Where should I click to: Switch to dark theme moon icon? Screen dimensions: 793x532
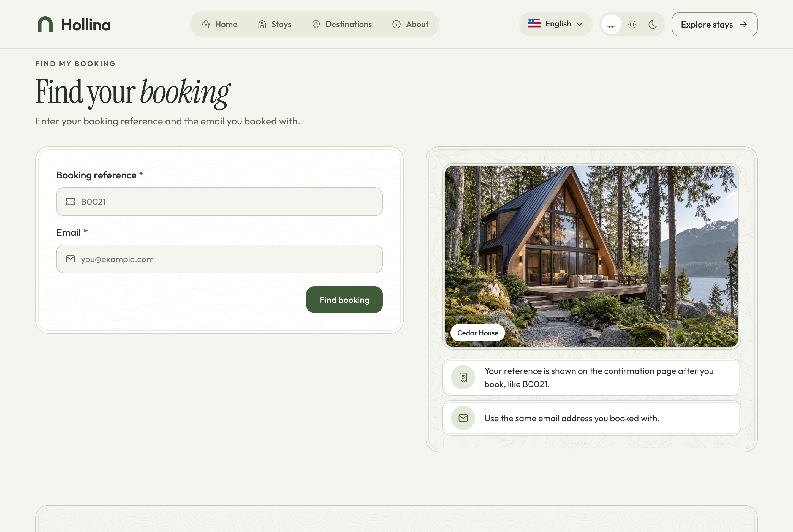(x=653, y=25)
